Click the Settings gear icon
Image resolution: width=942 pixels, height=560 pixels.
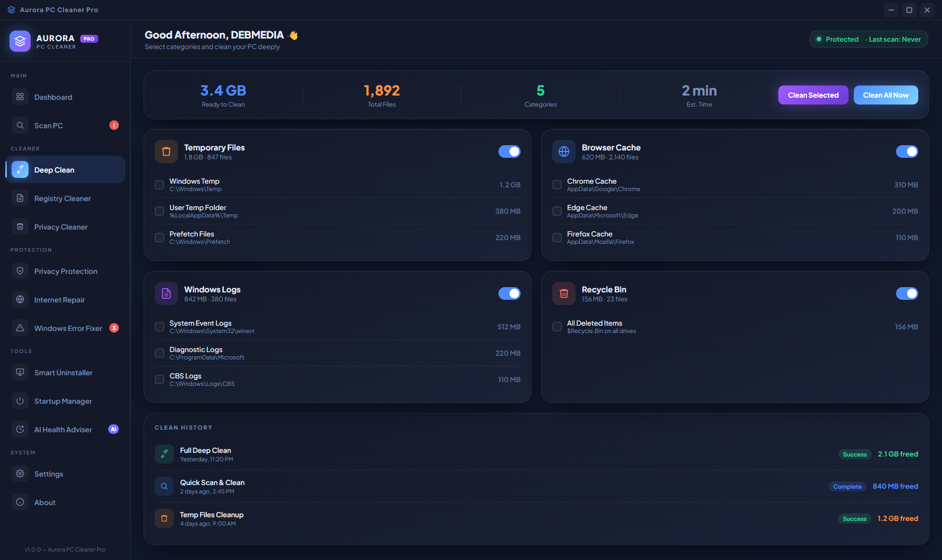click(20, 474)
